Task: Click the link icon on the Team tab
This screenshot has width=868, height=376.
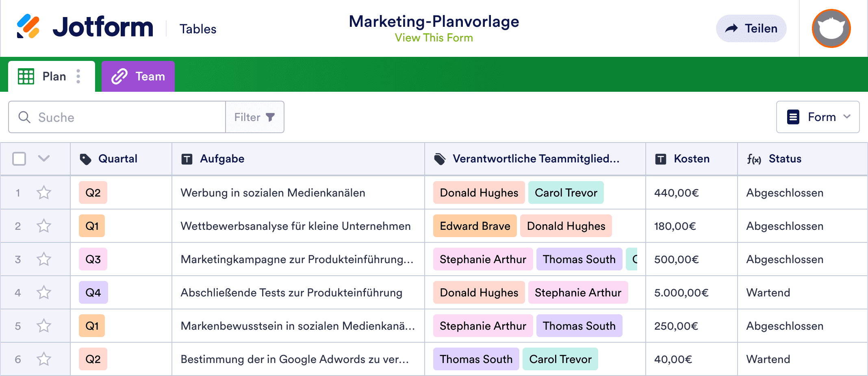Action: tap(120, 76)
